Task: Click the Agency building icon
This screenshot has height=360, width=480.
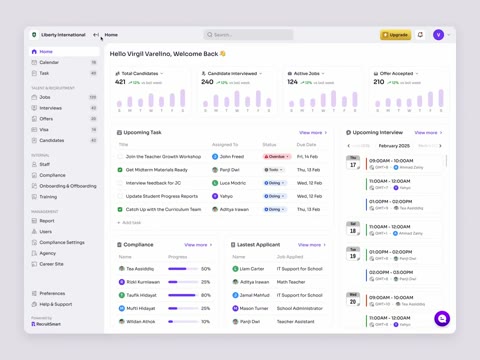Action: point(34,253)
